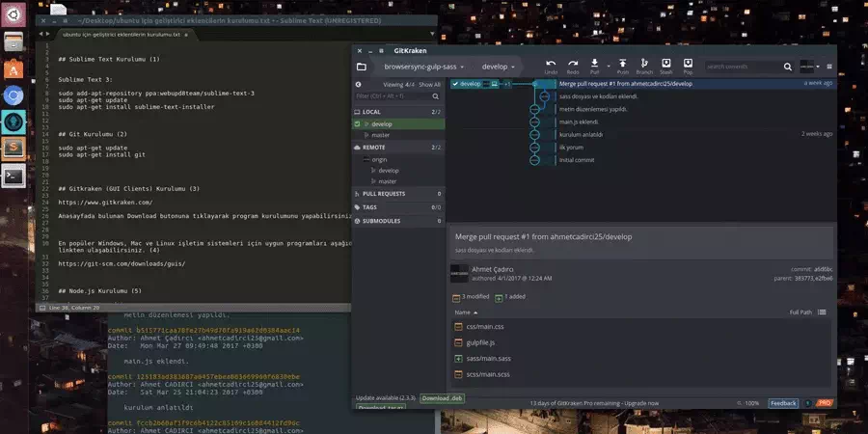Image resolution: width=868 pixels, height=434 pixels.
Task: Click the Undo button in GitKraken toolbar
Action: tap(551, 67)
